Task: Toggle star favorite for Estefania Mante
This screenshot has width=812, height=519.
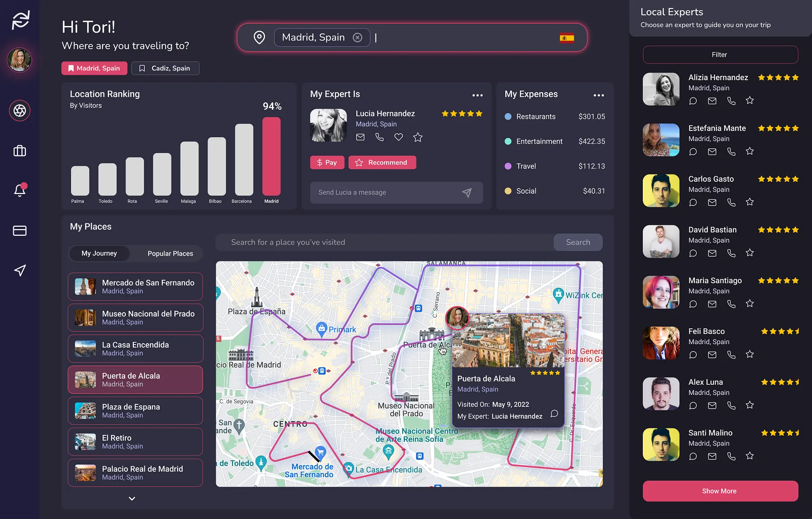Action: coord(750,151)
